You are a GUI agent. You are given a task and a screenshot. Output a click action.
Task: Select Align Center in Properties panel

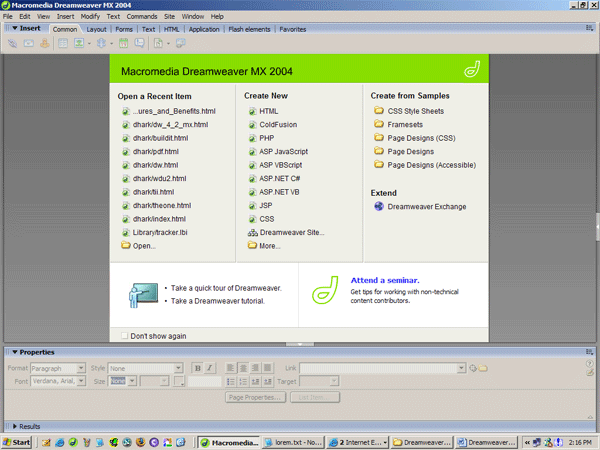(243, 368)
